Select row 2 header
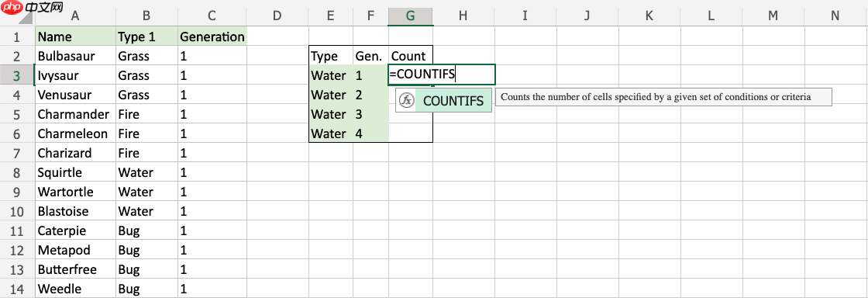The width and height of the screenshot is (868, 298). coord(17,56)
